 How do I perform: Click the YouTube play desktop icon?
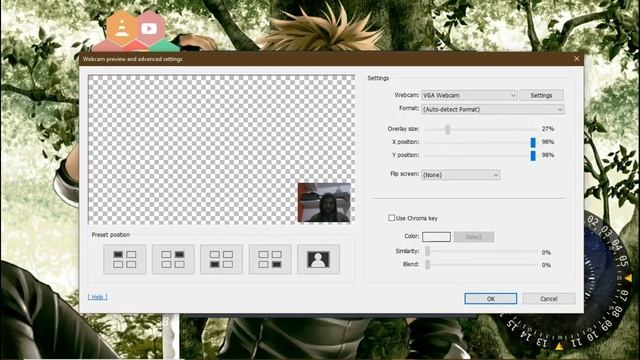[x=149, y=29]
